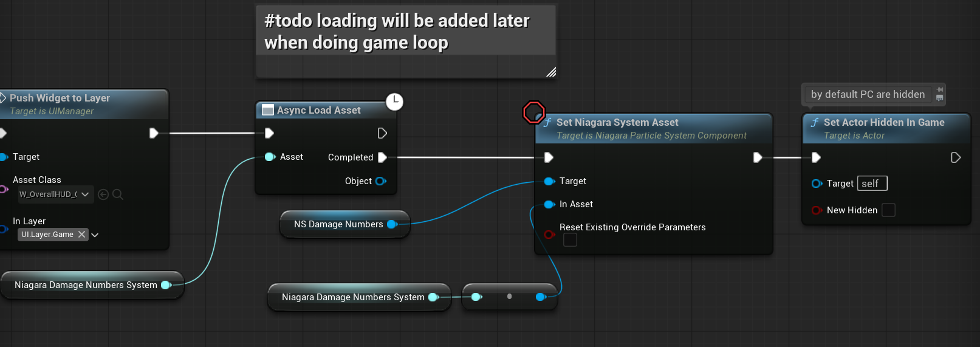This screenshot has height=347, width=980.
Task: Click the latent clock icon on Async Load Asset
Action: click(394, 101)
